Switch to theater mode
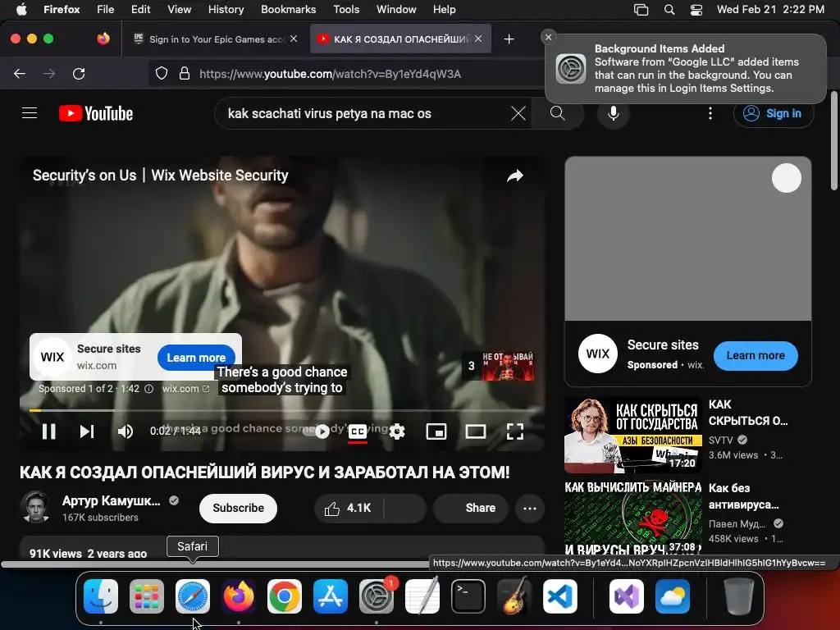 [x=475, y=431]
